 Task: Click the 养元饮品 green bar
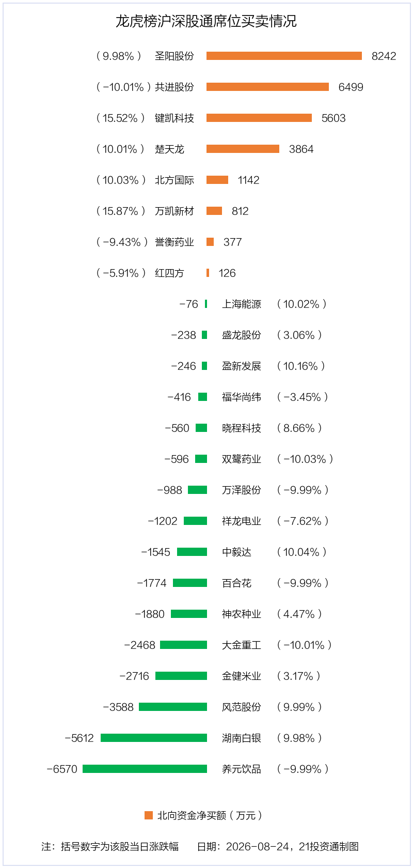145,769
